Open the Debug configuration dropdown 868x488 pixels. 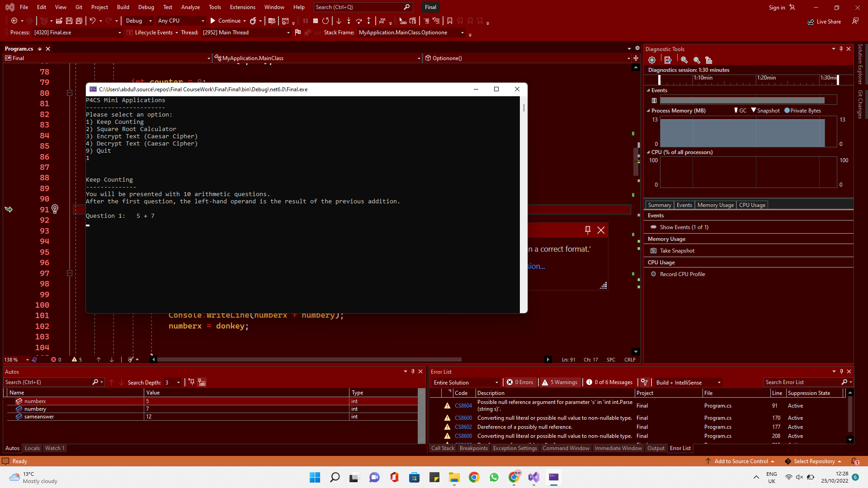138,21
